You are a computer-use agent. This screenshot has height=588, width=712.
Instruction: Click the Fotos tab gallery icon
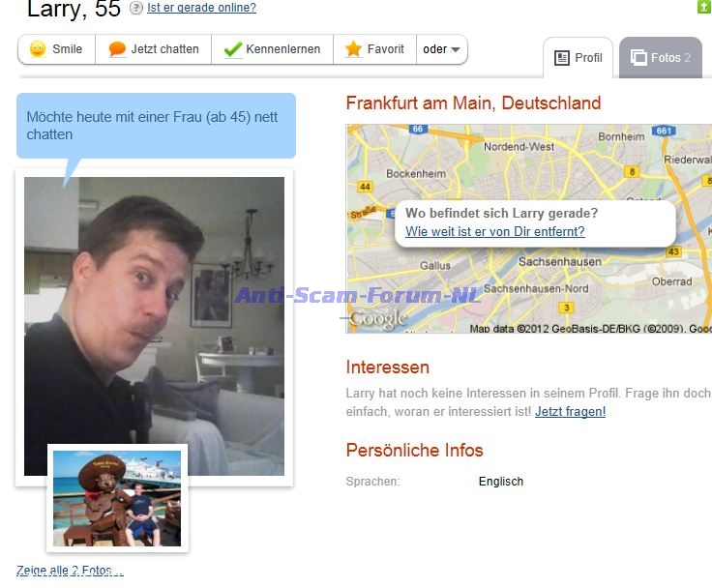[x=638, y=58]
